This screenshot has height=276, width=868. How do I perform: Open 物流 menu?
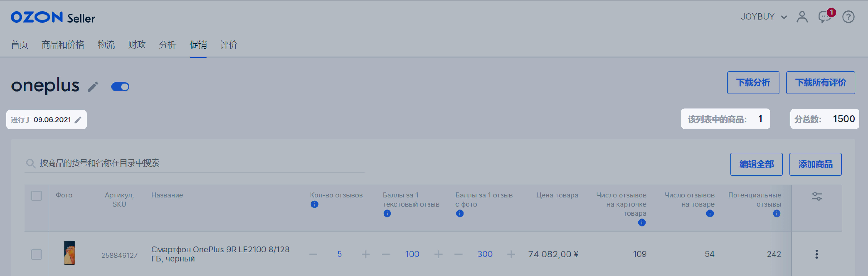pos(106,44)
